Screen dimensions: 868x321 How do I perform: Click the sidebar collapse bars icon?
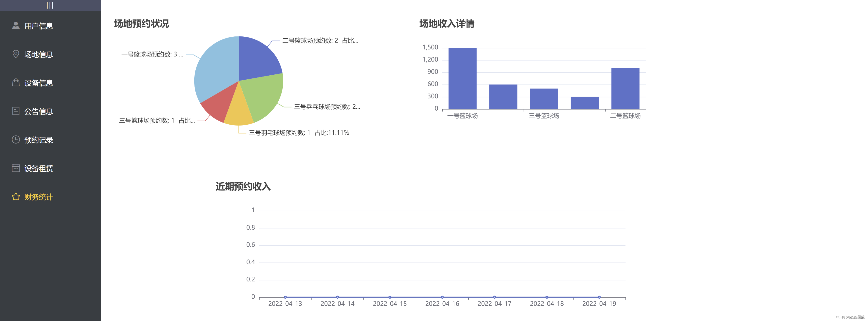tap(50, 5)
